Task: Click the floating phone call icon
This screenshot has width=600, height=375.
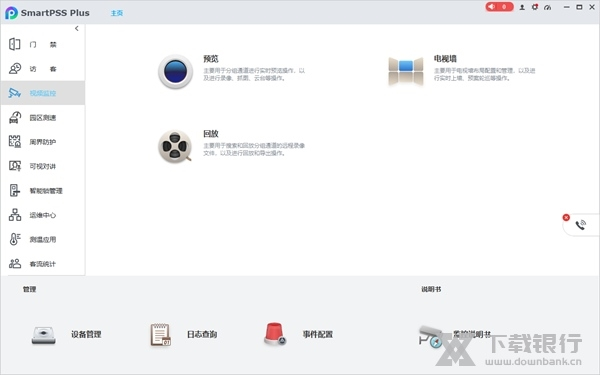Action: click(x=580, y=225)
